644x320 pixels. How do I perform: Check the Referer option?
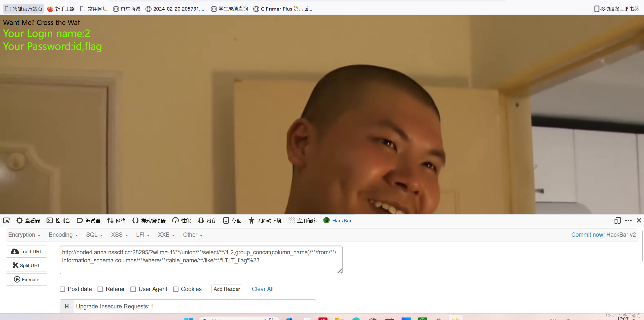tap(100, 289)
